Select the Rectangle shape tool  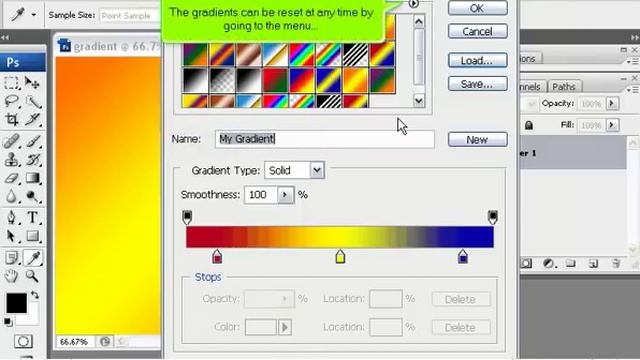32,236
